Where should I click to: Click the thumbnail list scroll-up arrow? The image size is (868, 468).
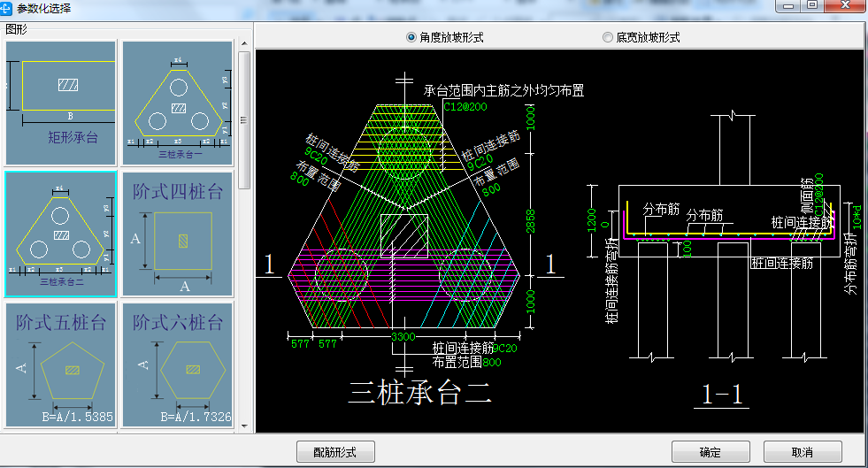pyautogui.click(x=244, y=43)
